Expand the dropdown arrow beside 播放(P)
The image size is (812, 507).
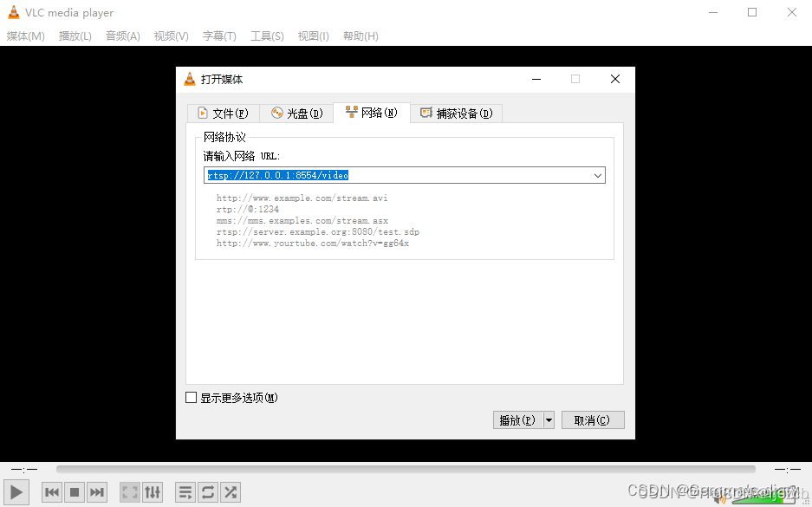[549, 420]
